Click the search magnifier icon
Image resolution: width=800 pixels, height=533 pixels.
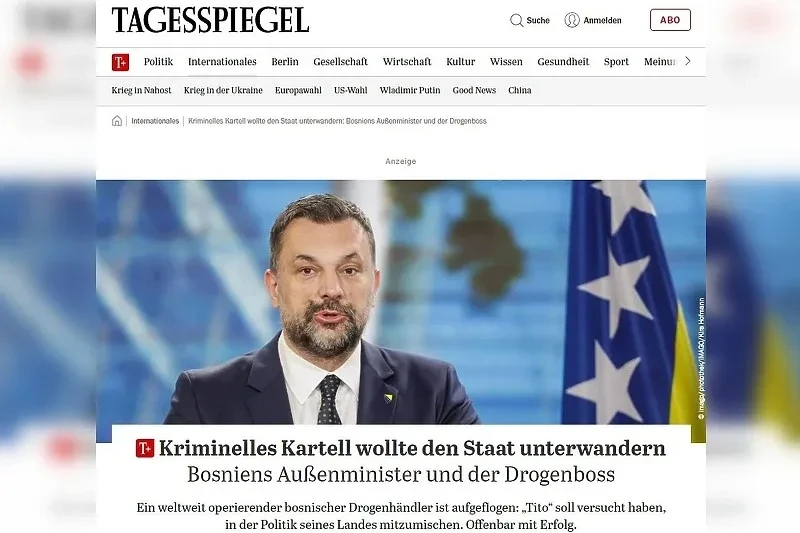(x=516, y=20)
